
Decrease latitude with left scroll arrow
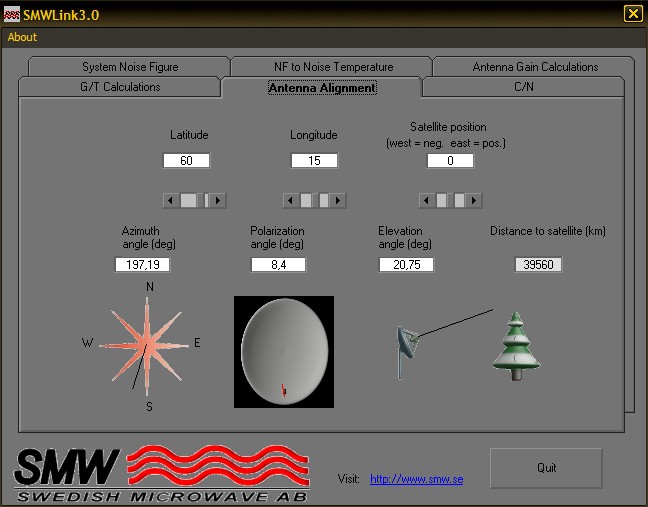(170, 200)
